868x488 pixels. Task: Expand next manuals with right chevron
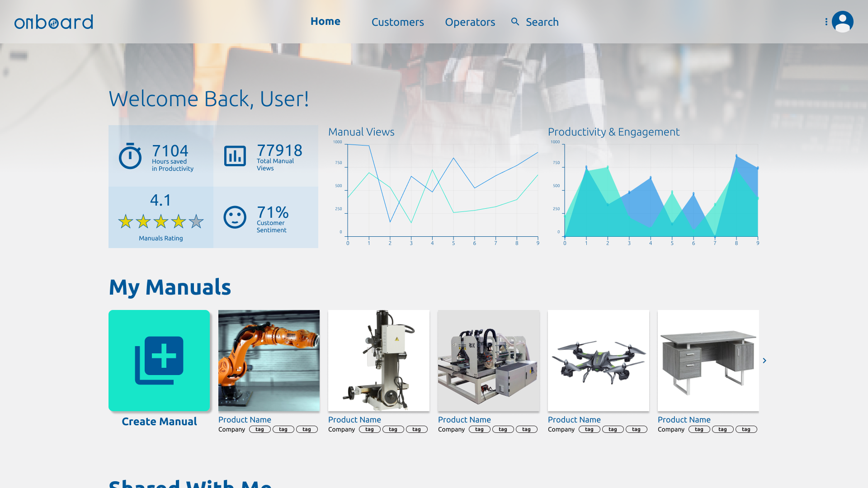pos(764,361)
